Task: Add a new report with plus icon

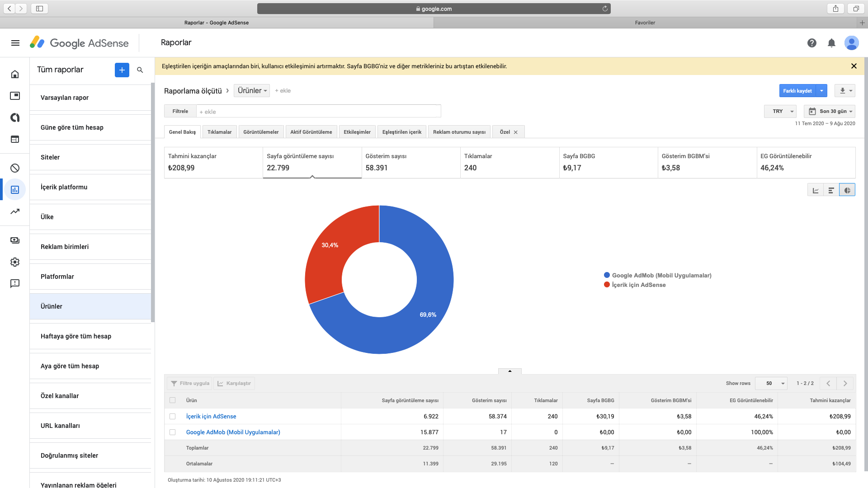Action: pyautogui.click(x=122, y=70)
